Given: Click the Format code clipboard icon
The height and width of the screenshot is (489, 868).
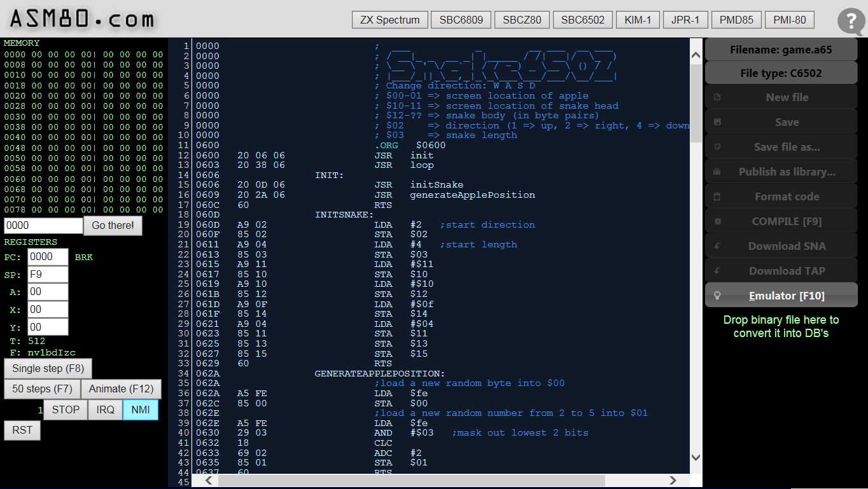Looking at the screenshot, I should click(x=717, y=196).
